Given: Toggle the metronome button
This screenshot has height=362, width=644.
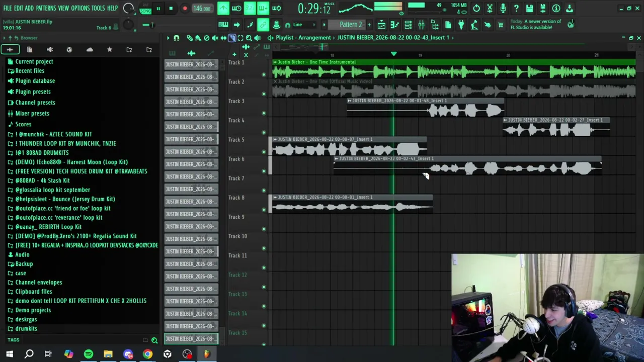Looking at the screenshot, I should (223, 9).
